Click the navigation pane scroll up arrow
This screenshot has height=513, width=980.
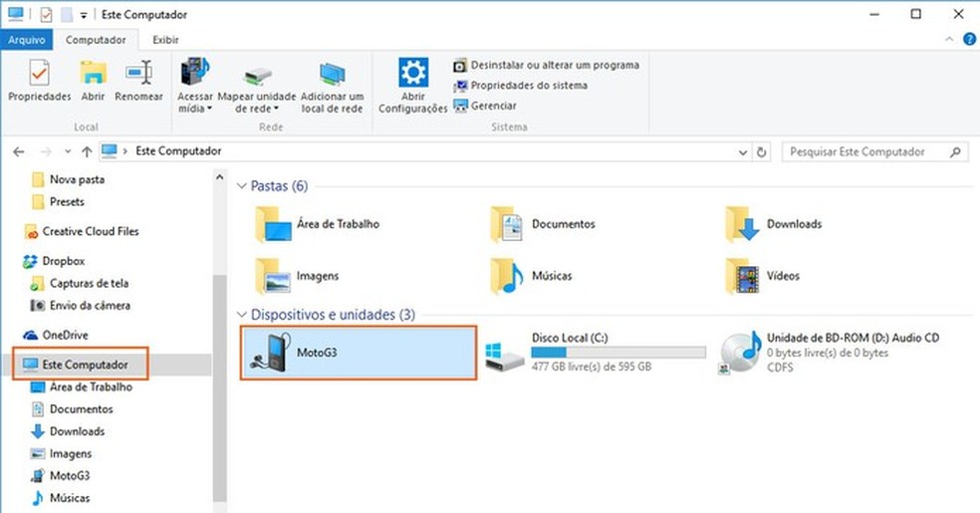pyautogui.click(x=219, y=177)
